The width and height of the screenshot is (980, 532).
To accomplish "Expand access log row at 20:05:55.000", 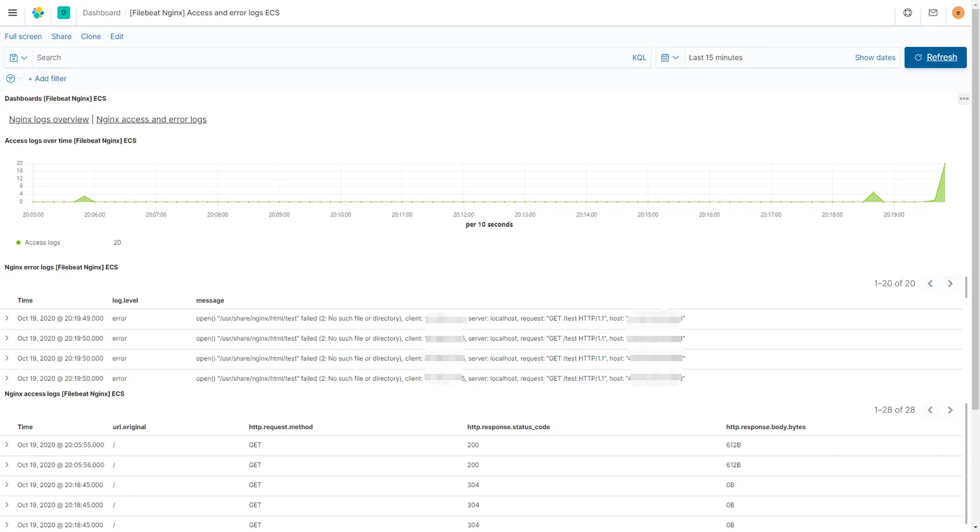I will [7, 444].
